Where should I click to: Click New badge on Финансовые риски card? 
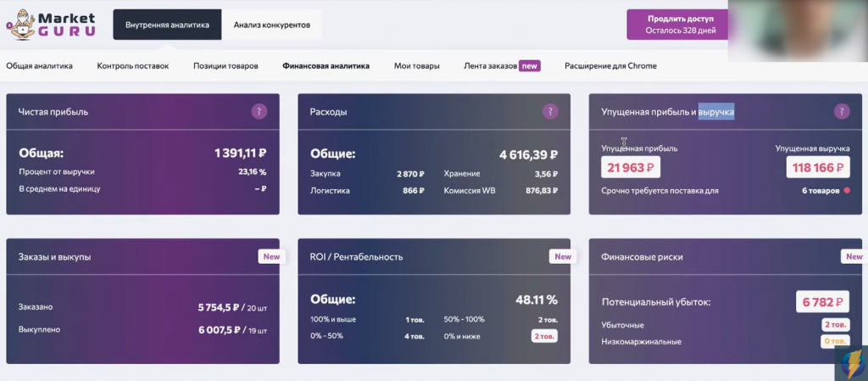coord(853,256)
